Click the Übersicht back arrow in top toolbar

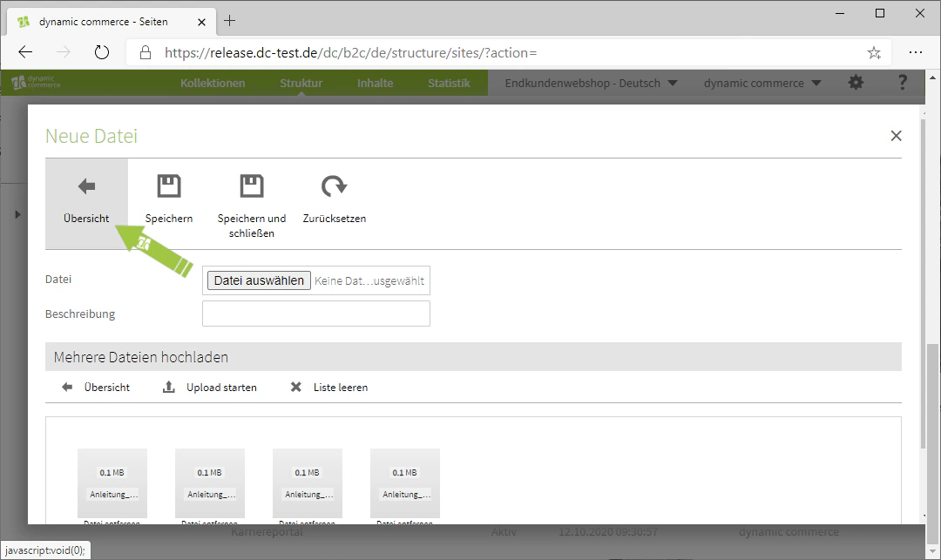pyautogui.click(x=86, y=186)
